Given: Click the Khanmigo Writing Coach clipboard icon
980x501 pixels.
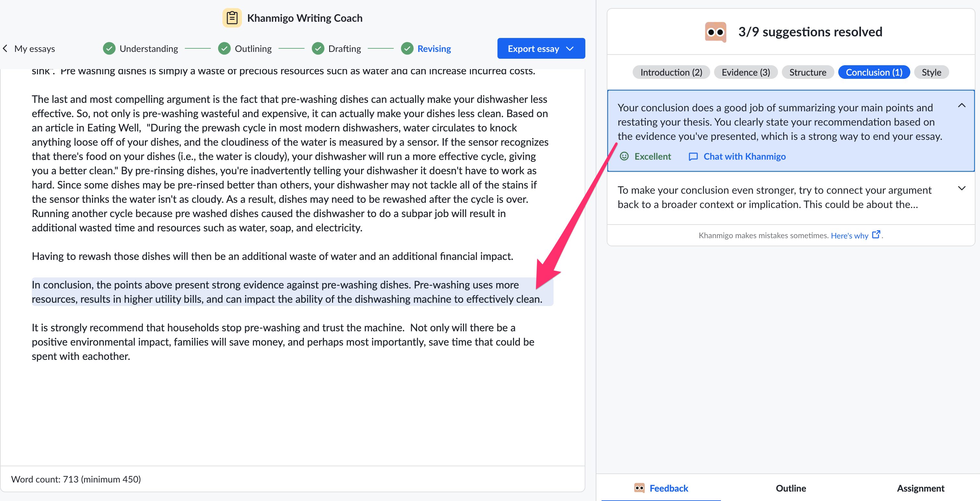Looking at the screenshot, I should pyautogui.click(x=232, y=18).
